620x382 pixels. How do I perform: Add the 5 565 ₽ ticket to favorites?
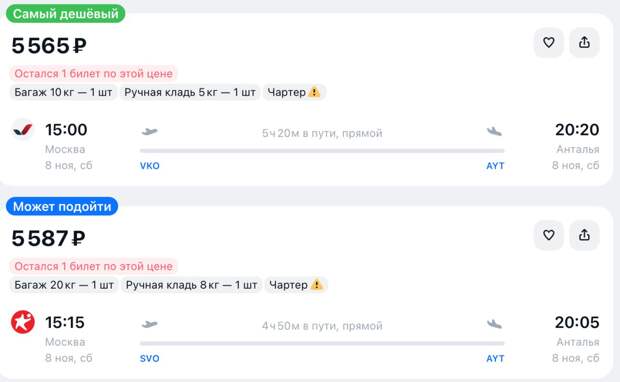click(x=548, y=42)
